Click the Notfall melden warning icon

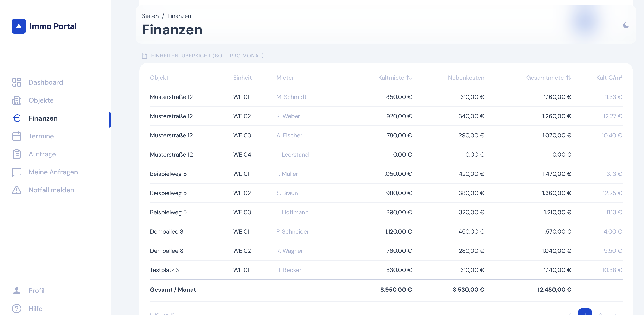pyautogui.click(x=16, y=190)
